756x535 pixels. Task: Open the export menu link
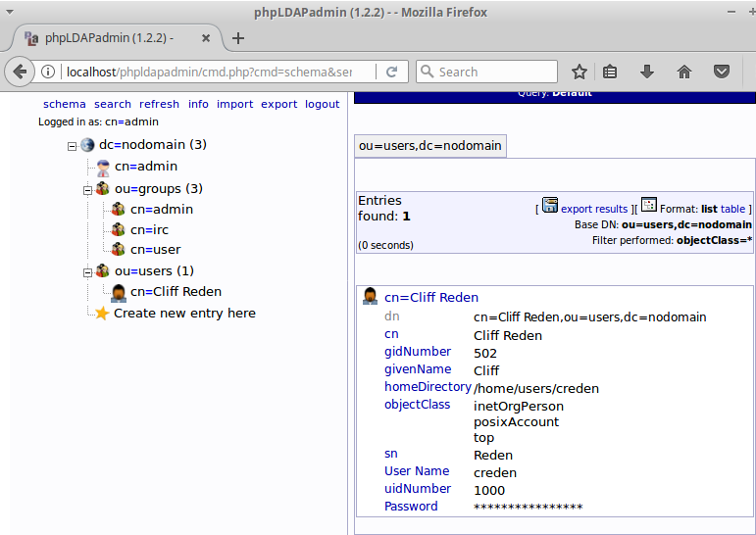(x=279, y=104)
